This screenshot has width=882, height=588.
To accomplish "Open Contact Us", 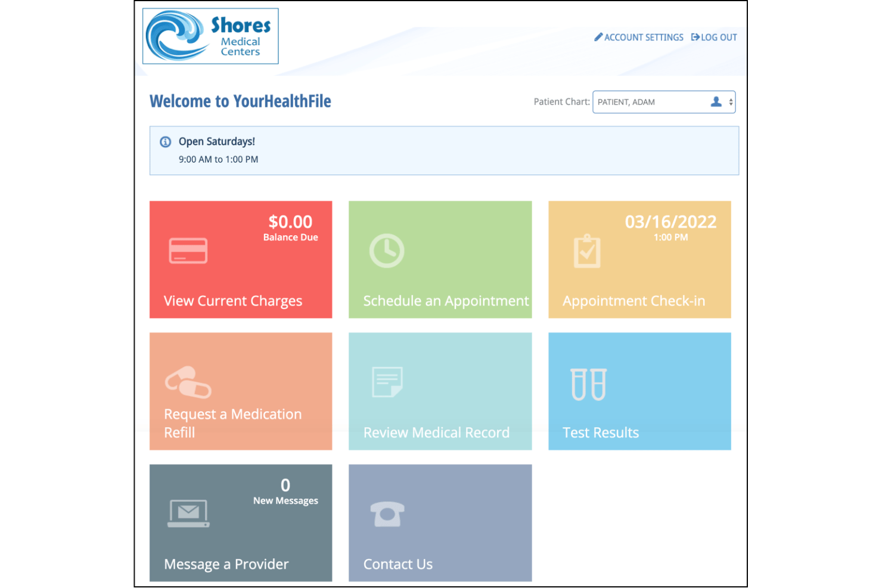I will pos(440,522).
